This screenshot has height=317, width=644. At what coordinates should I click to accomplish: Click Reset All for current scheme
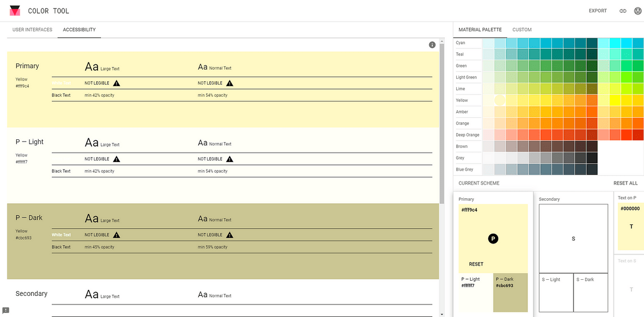tap(625, 183)
